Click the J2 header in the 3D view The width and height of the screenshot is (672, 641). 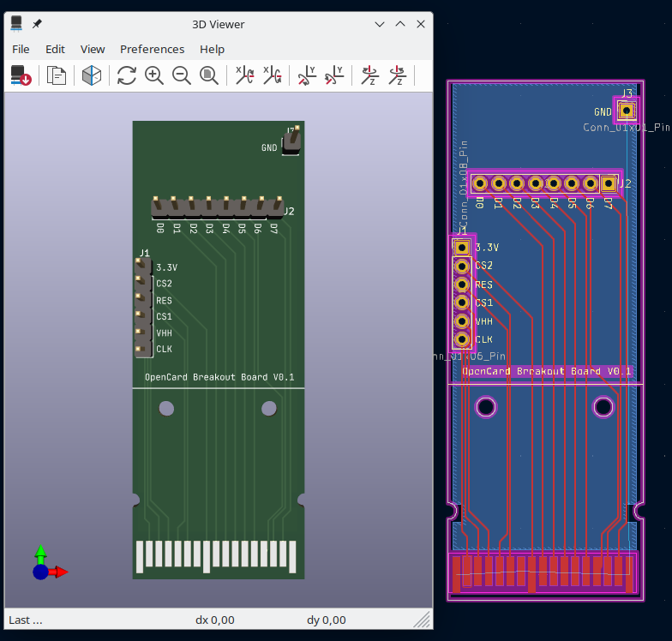point(218,207)
